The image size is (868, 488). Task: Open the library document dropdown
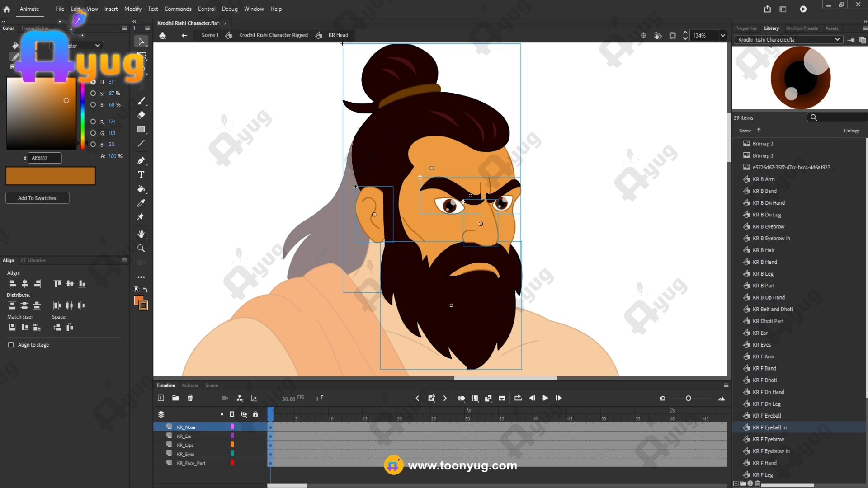tap(837, 40)
